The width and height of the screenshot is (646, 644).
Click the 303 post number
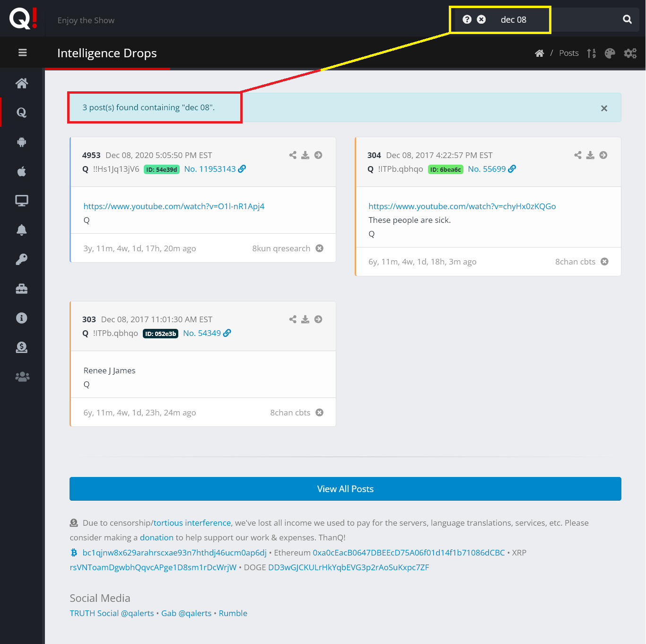[x=89, y=319]
